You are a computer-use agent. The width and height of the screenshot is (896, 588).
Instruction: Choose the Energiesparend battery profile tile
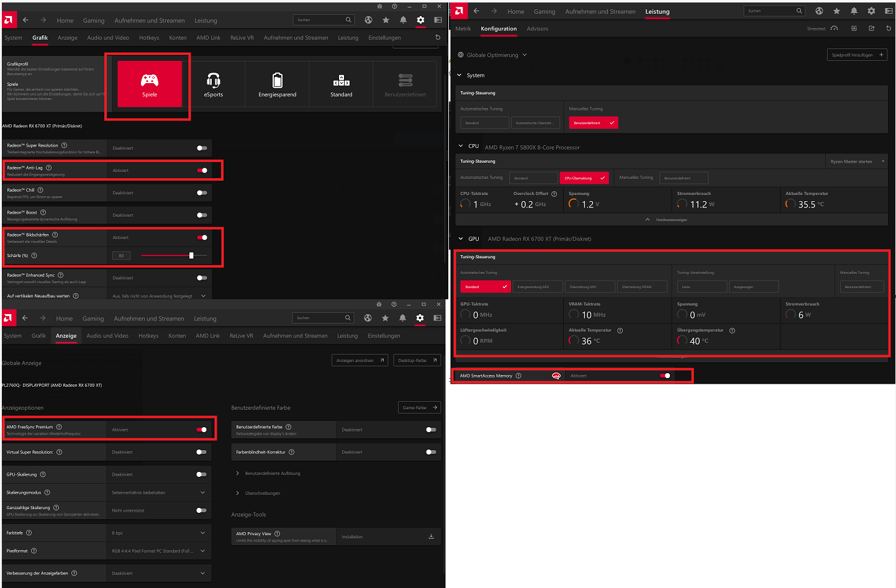(x=278, y=84)
